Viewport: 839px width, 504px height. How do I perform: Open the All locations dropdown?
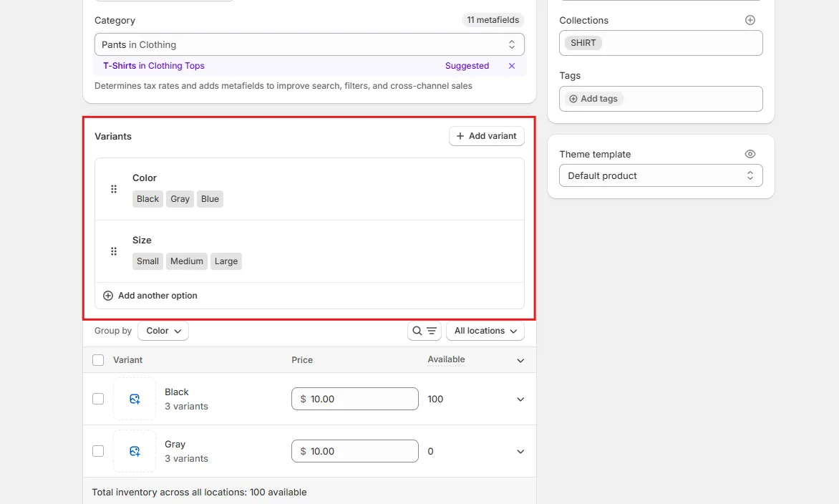tap(485, 331)
